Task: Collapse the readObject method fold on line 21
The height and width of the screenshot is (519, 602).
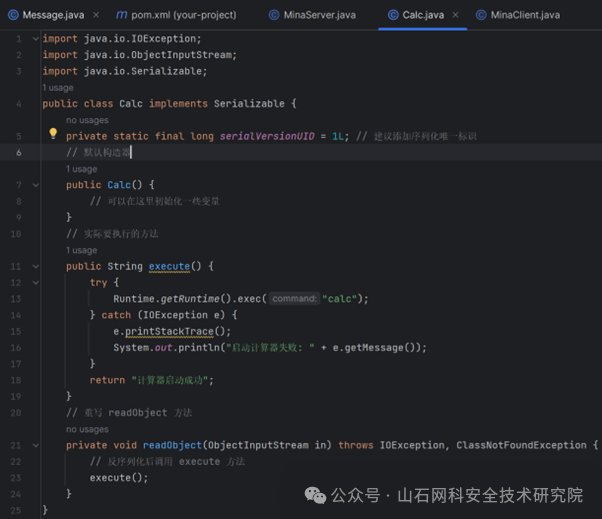Action: (x=36, y=445)
